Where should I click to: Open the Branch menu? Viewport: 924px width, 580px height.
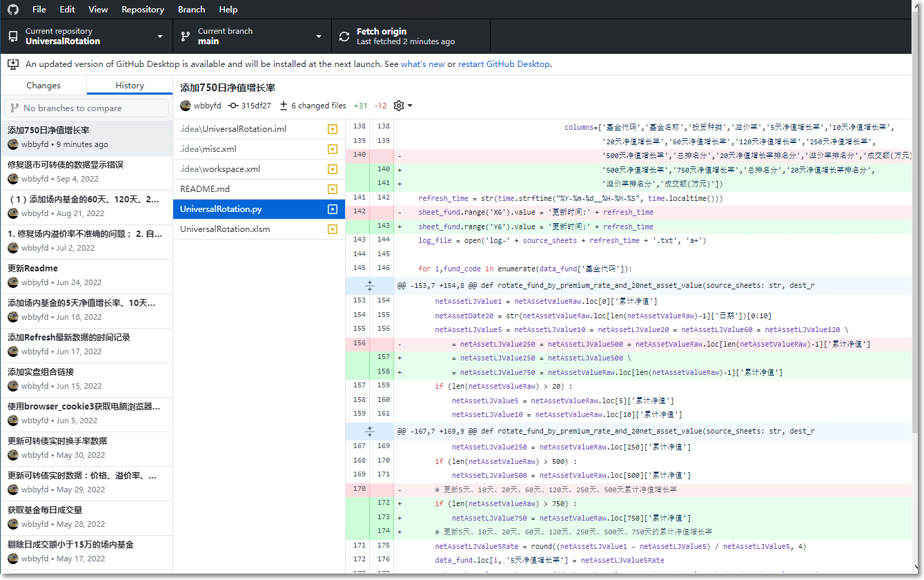(191, 10)
